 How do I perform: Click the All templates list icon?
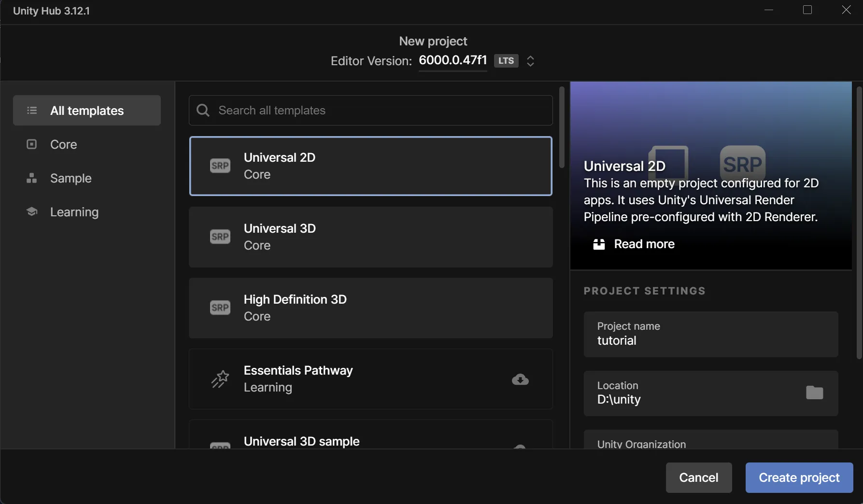[31, 110]
